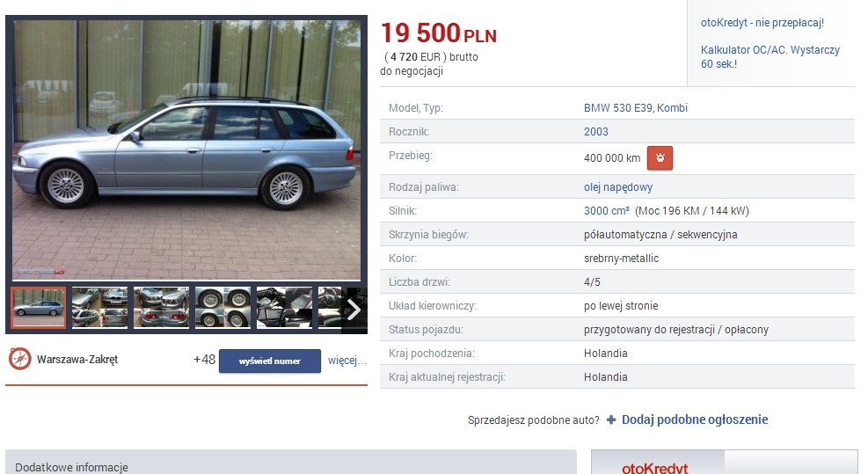This screenshot has height=474, width=868.
Task: Click the olej napędowy fuel link
Action: click(x=617, y=187)
